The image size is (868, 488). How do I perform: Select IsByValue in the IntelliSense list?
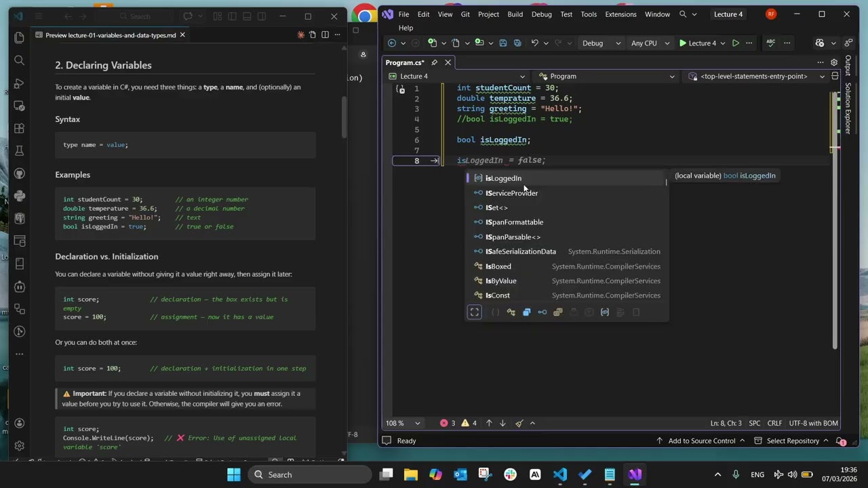(x=566, y=281)
